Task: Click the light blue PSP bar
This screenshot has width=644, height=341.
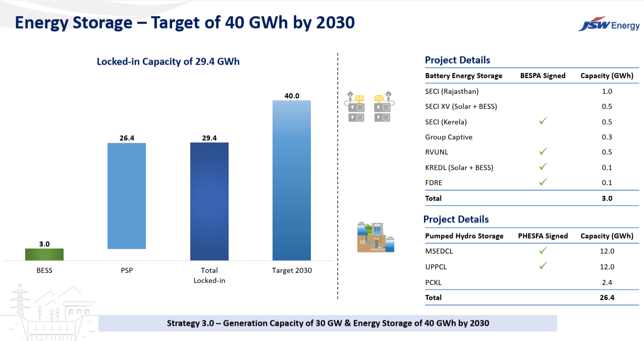Action: click(x=127, y=196)
